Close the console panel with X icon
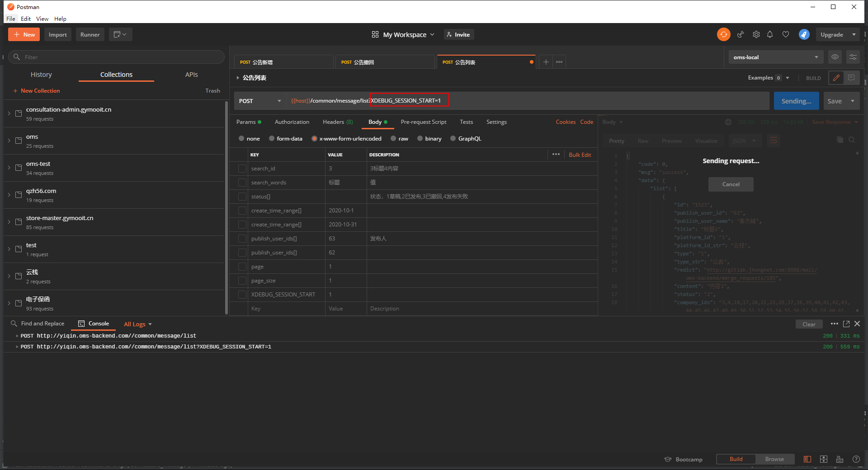 tap(857, 324)
